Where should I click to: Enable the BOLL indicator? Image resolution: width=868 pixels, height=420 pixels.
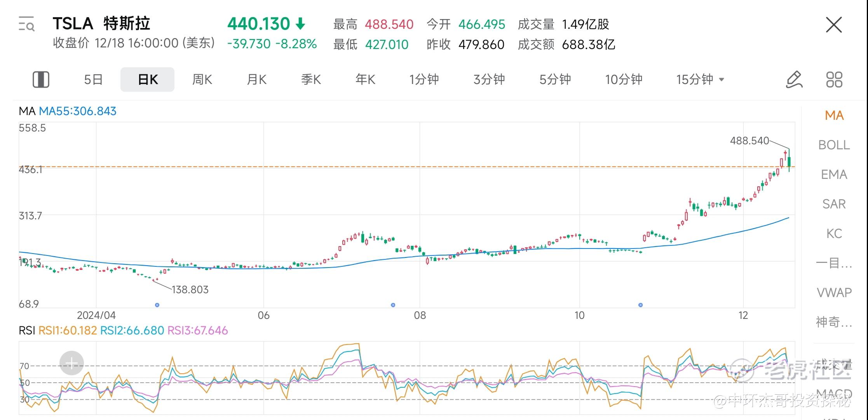click(834, 145)
